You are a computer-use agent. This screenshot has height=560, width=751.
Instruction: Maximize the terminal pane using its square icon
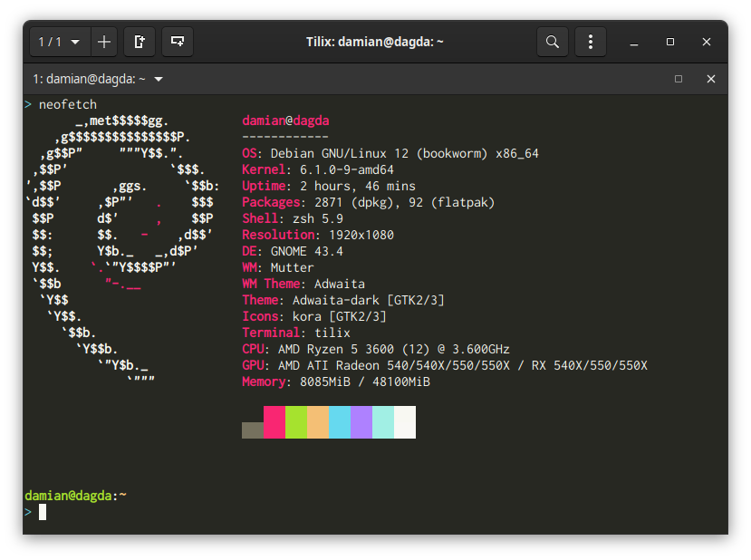(x=679, y=79)
